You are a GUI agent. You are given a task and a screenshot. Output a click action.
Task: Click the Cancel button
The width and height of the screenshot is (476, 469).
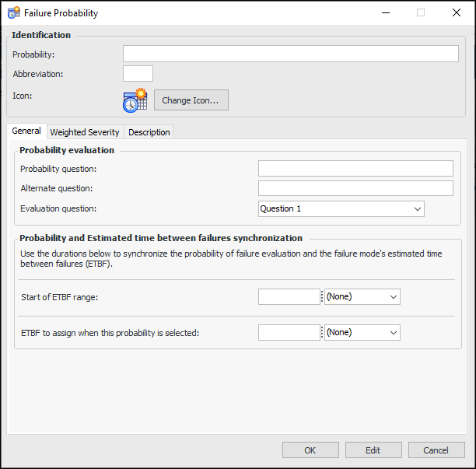(436, 450)
